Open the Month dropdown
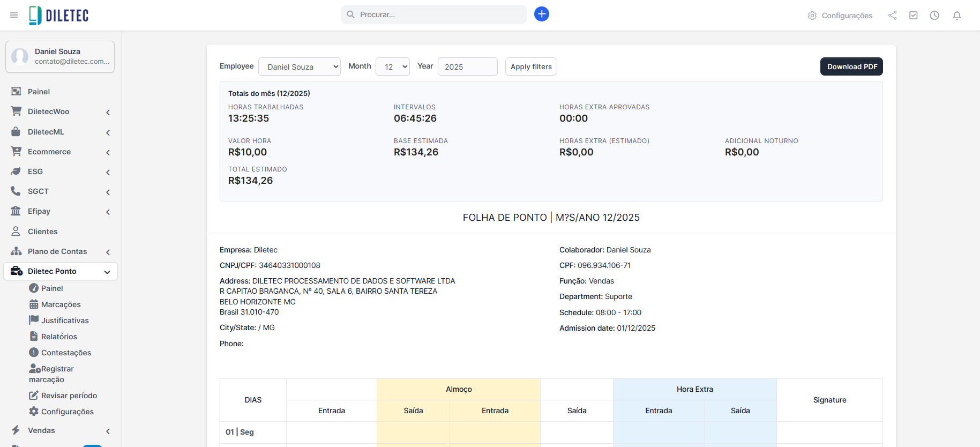This screenshot has height=447, width=980. [x=392, y=66]
